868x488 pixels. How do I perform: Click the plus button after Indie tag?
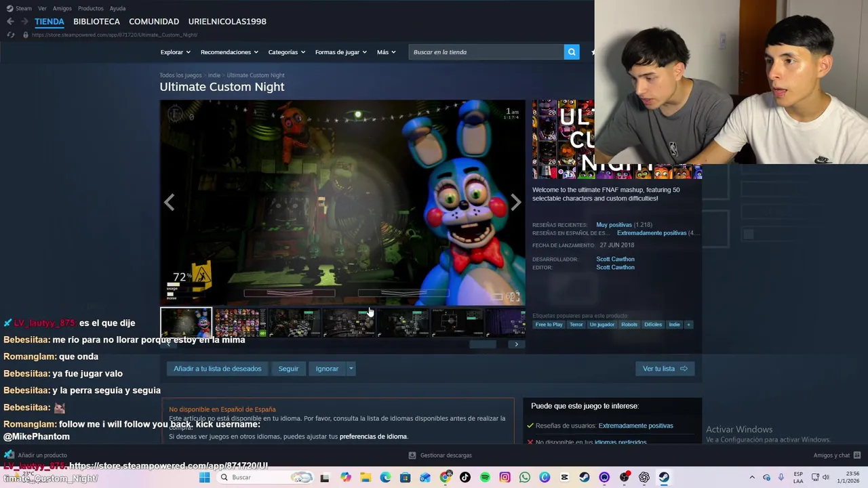pos(688,325)
